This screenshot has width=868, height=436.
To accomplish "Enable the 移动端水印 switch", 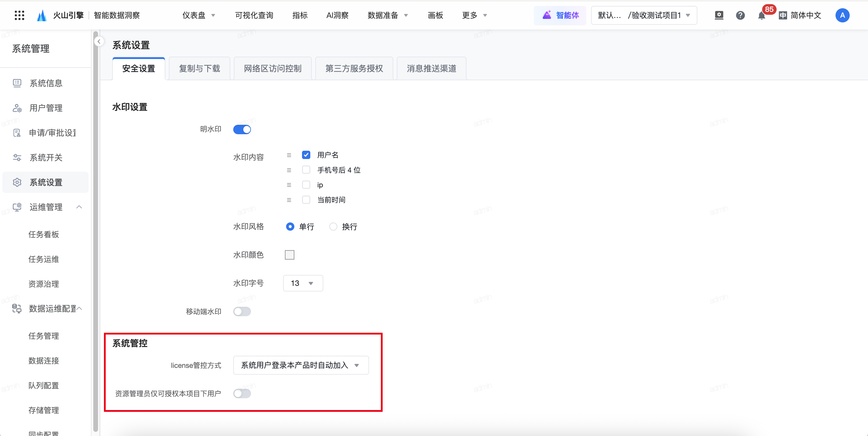I will point(242,312).
